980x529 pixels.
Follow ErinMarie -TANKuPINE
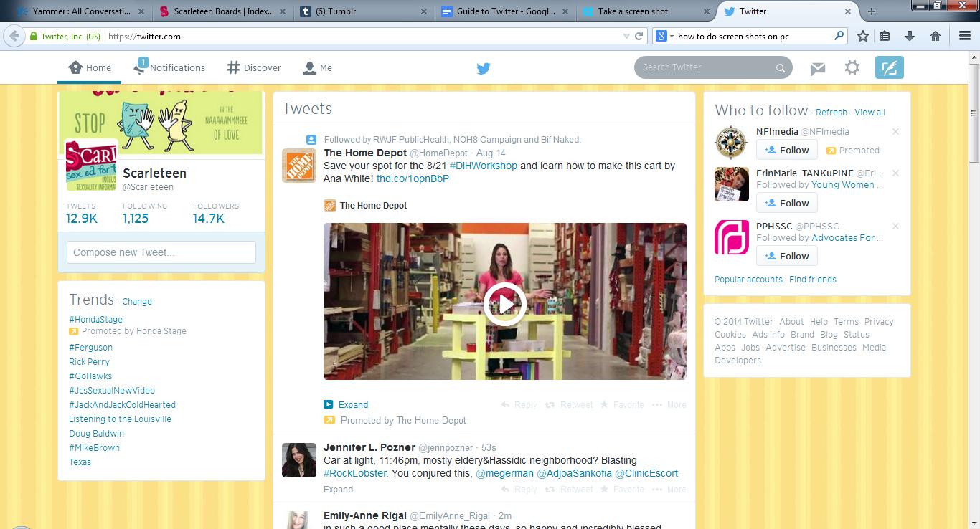[x=786, y=203]
